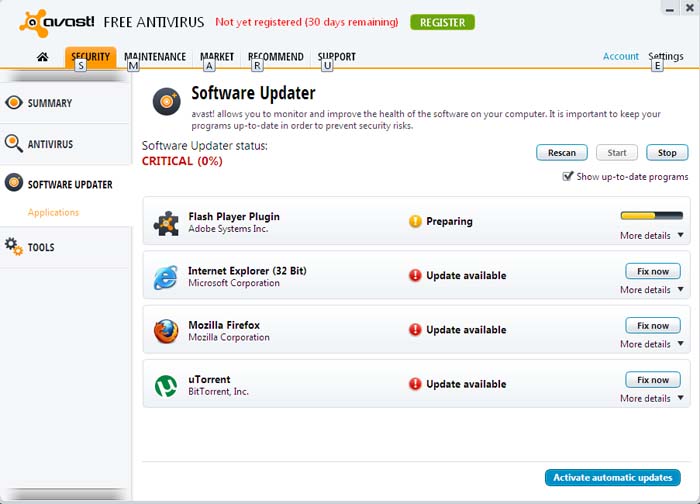Click Update available text for Internet Explorer

tap(466, 275)
